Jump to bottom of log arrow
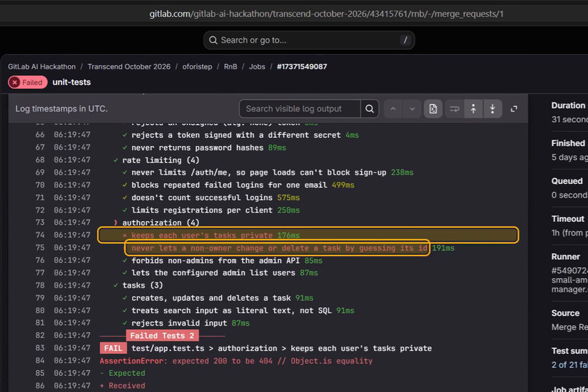 [492, 109]
